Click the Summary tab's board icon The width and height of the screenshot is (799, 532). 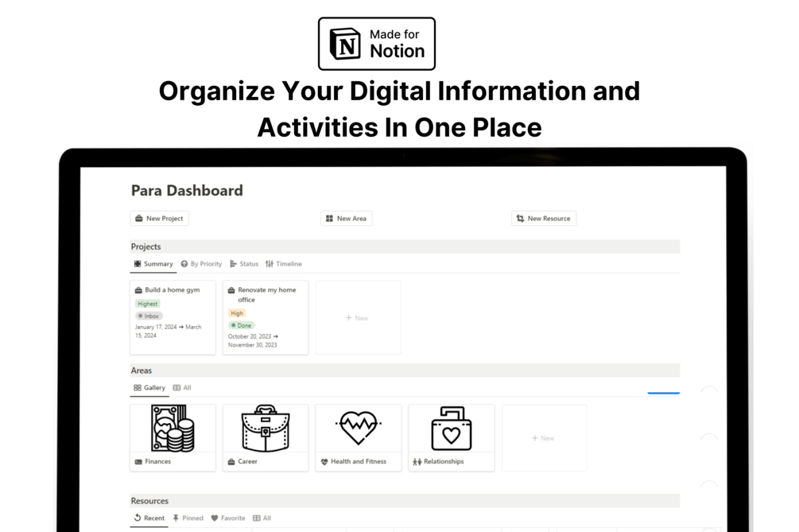[138, 264]
